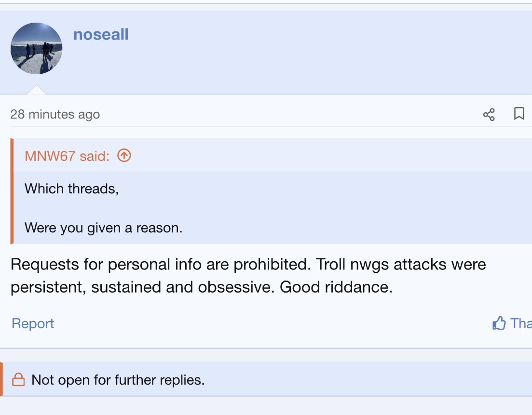Click the thumbs-up like icon
The height and width of the screenshot is (415, 532).
(x=499, y=323)
